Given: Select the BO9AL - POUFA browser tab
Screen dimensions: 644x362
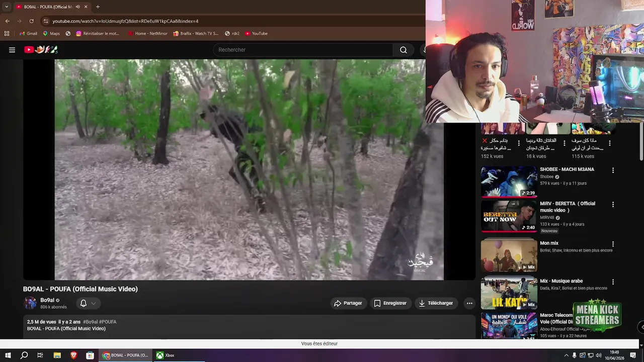Looking at the screenshot, I should [51, 7].
